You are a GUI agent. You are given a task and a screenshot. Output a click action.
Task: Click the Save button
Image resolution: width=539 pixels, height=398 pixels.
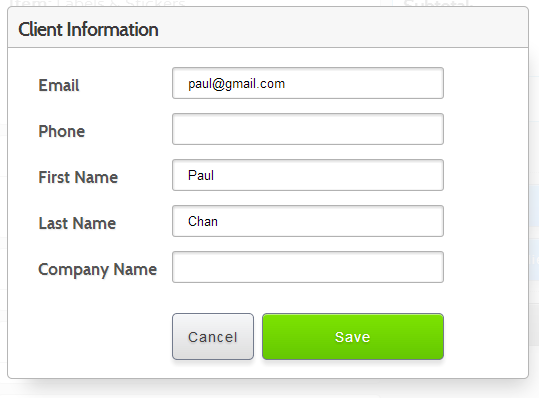tap(353, 336)
